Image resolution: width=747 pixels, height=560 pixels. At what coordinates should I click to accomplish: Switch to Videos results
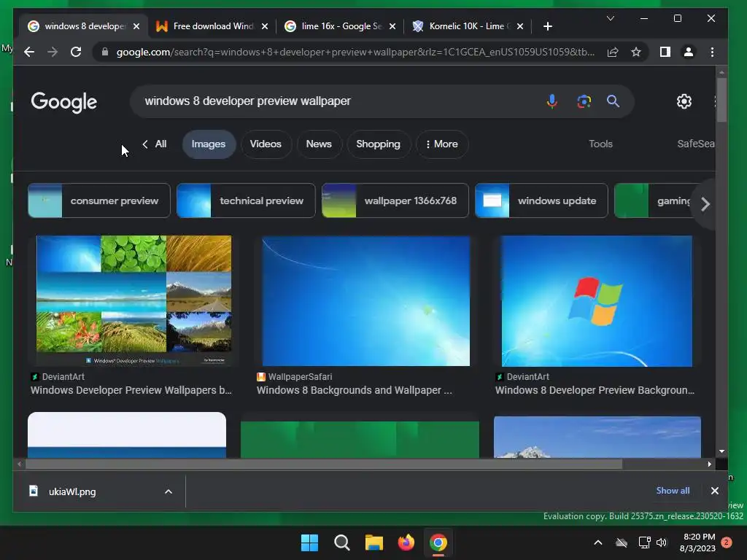pos(266,144)
